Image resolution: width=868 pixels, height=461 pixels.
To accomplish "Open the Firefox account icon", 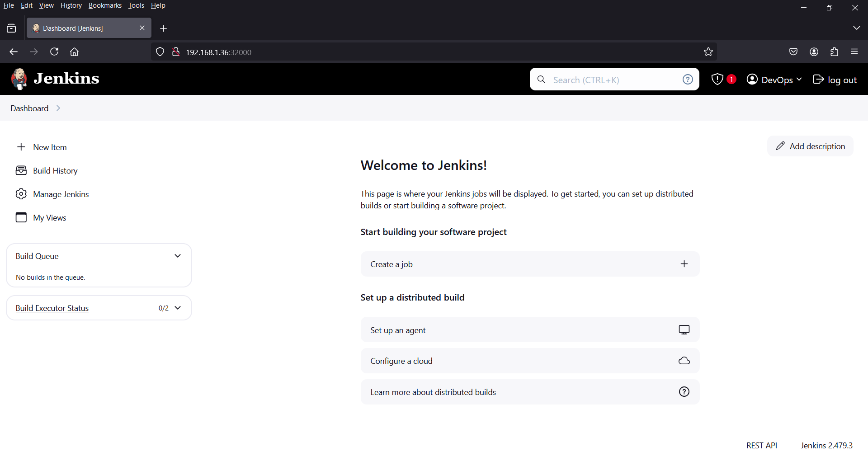I will coord(814,52).
